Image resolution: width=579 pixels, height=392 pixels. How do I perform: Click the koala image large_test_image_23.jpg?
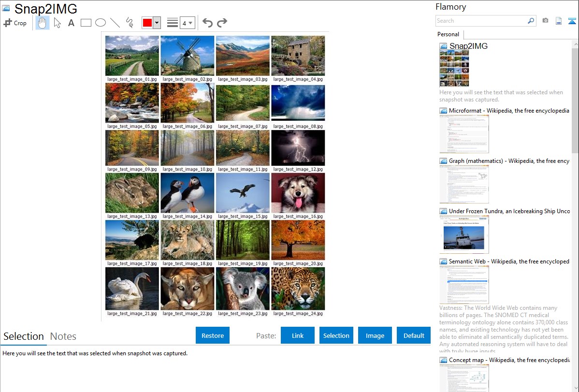[243, 289]
